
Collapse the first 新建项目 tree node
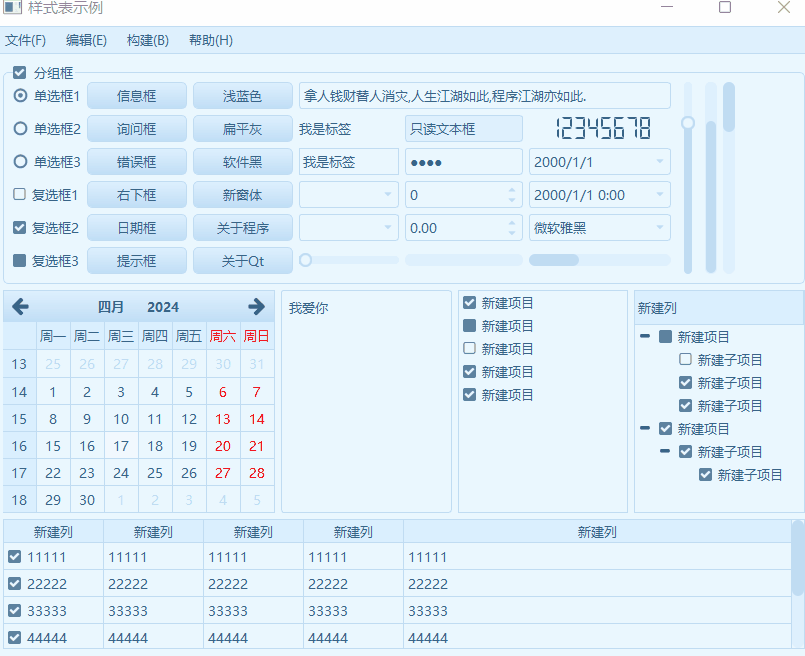[x=645, y=336]
